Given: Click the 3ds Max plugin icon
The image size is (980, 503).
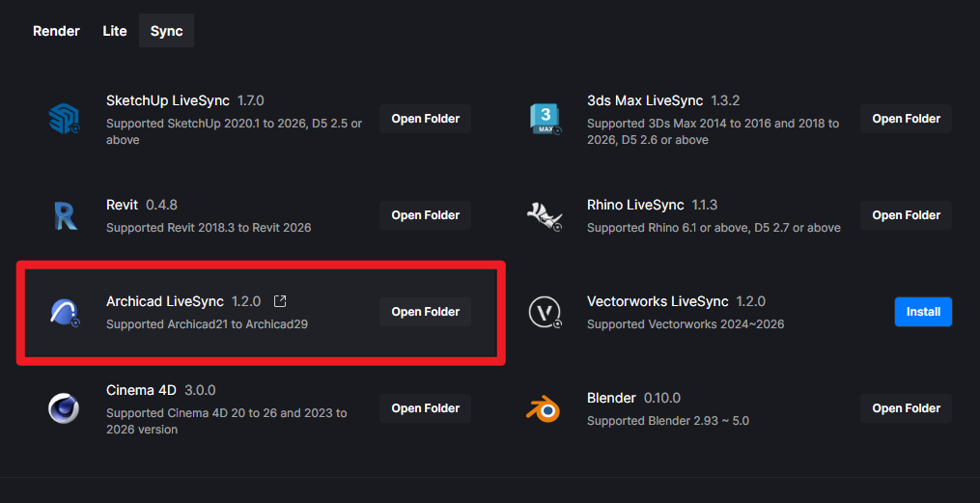Looking at the screenshot, I should click(545, 119).
